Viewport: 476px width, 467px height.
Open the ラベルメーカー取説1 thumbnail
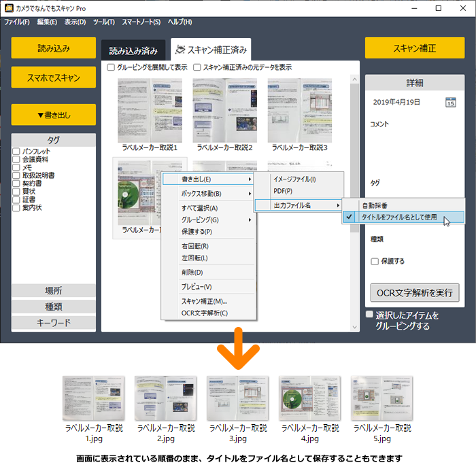pos(150,110)
